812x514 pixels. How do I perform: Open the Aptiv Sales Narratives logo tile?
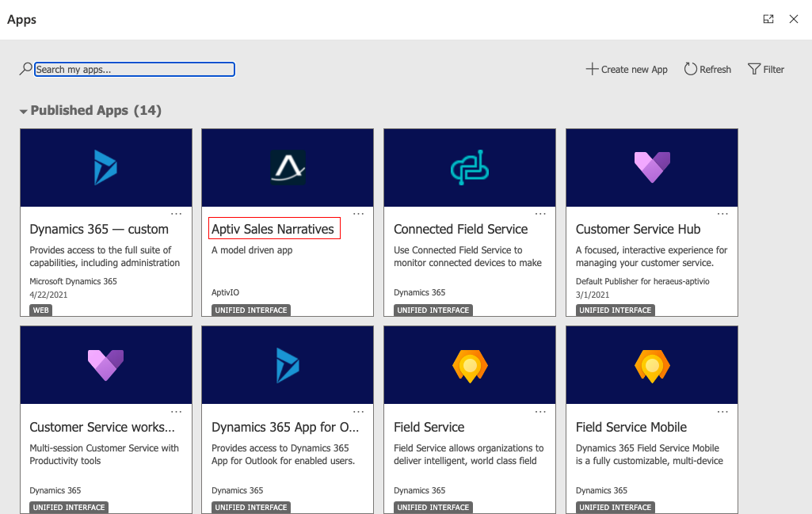click(288, 167)
